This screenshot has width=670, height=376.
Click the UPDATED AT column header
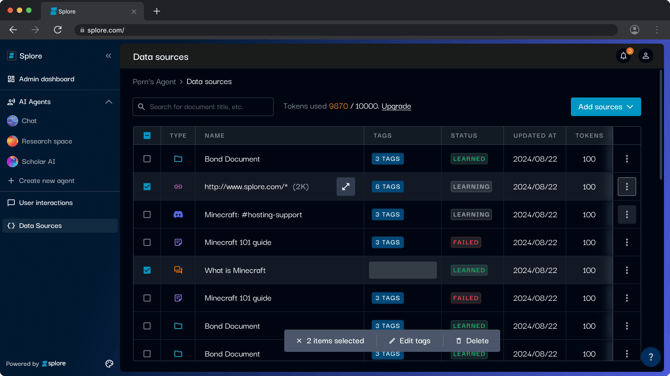click(535, 135)
